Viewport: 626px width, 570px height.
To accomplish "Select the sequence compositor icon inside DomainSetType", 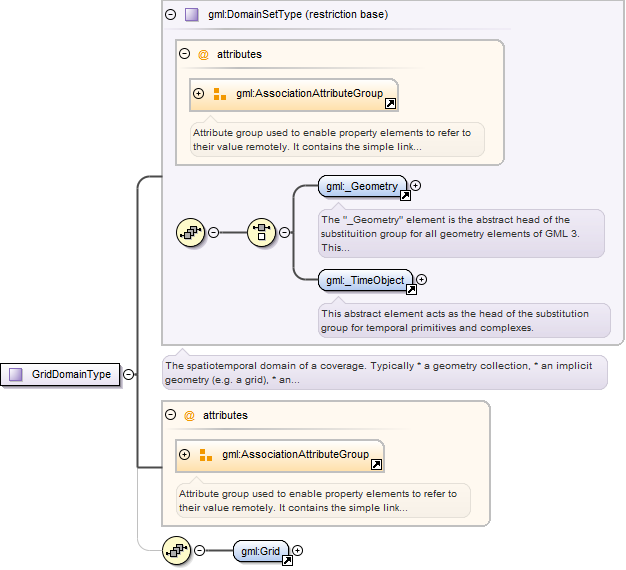I will 190,232.
